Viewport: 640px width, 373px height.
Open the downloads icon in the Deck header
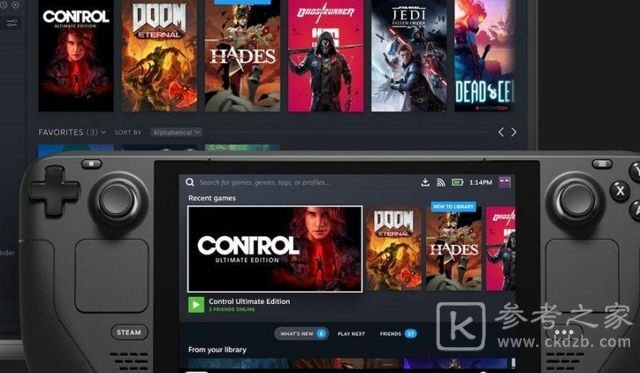(425, 182)
